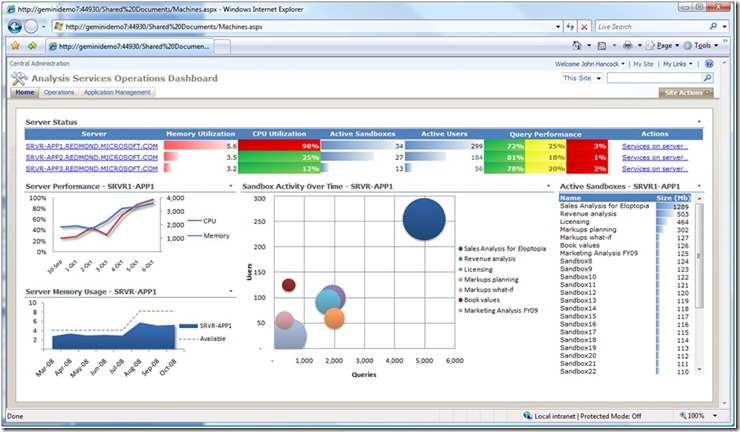Open the browser Home page icon

click(577, 45)
